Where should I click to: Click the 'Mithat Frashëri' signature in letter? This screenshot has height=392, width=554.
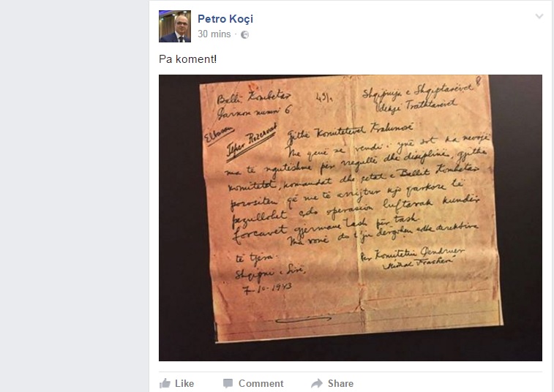click(419, 263)
